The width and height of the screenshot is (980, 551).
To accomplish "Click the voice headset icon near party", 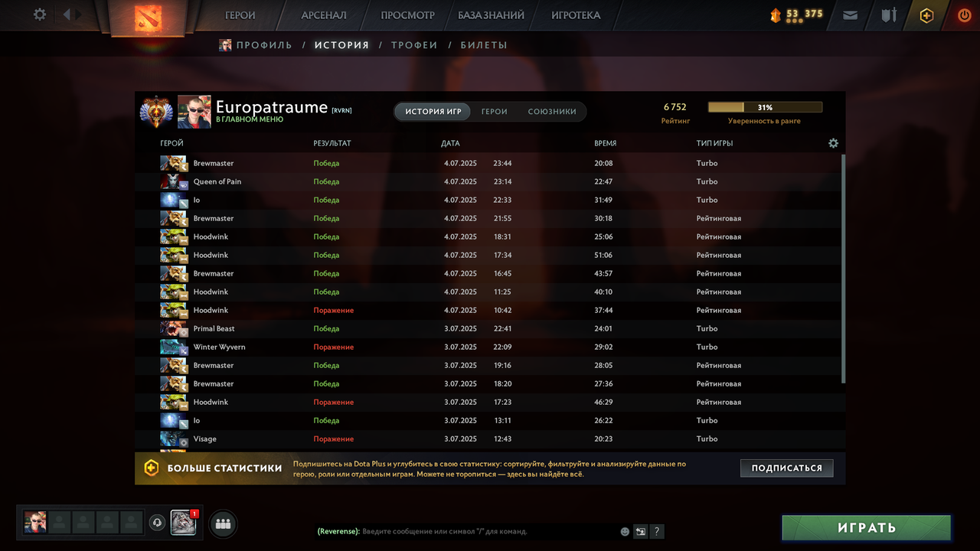I will pos(157,523).
